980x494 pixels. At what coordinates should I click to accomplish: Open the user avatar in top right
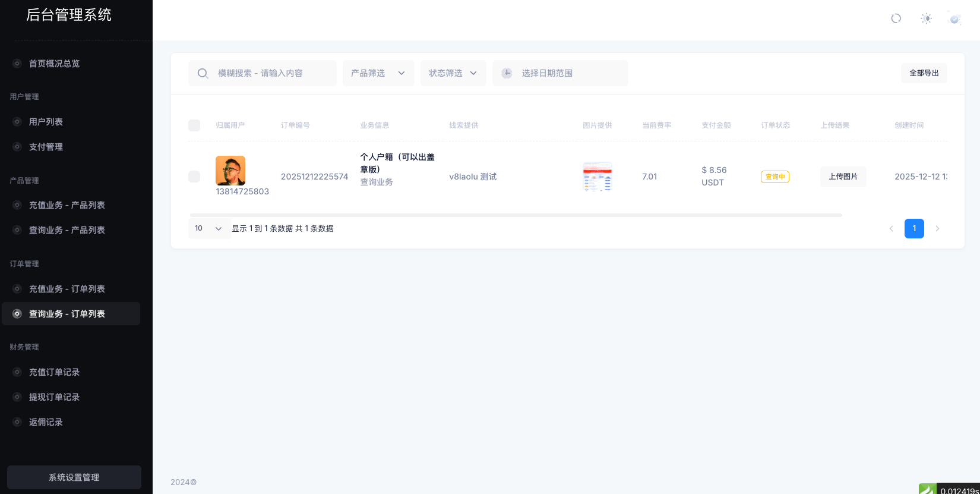[954, 18]
